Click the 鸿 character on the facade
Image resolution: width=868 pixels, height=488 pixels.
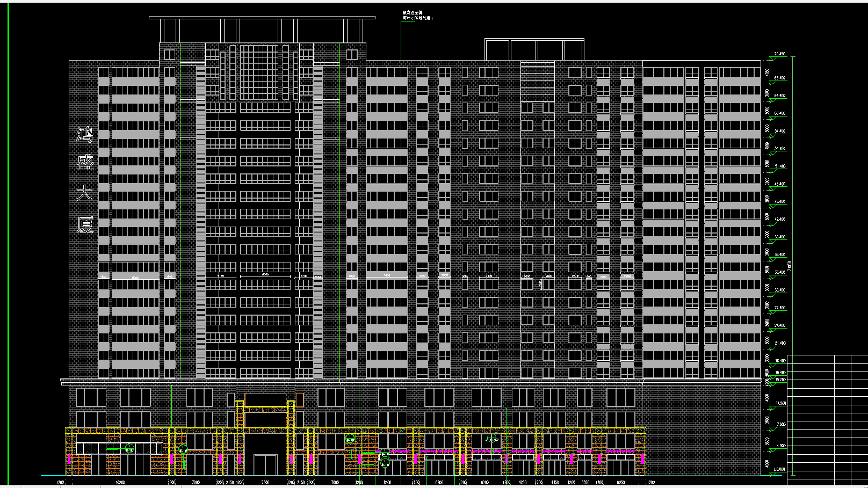coord(85,134)
